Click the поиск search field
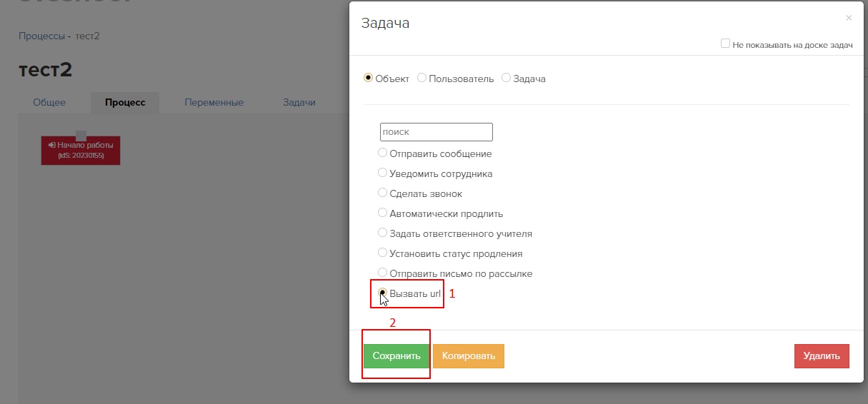The height and width of the screenshot is (404, 868). coord(436,132)
